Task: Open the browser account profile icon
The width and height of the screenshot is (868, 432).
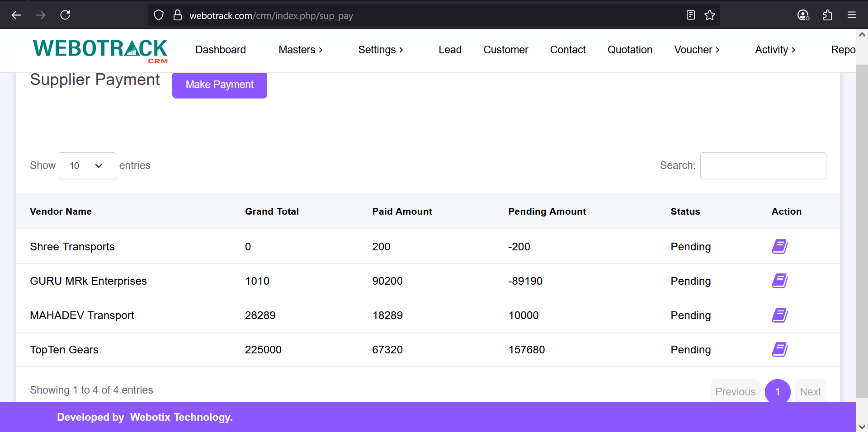Action: point(803,15)
